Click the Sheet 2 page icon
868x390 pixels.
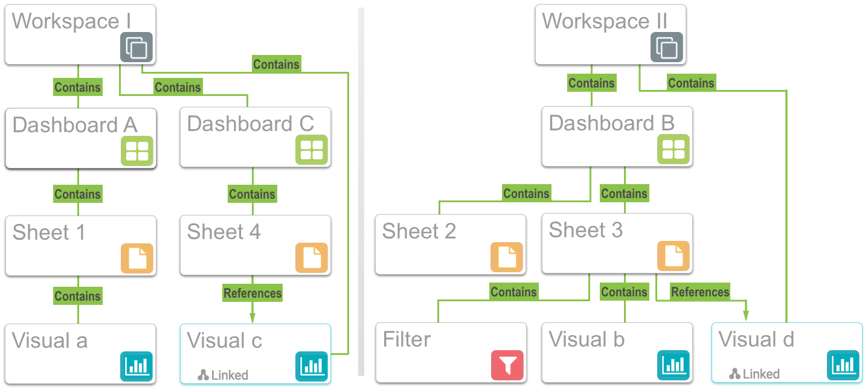(507, 258)
